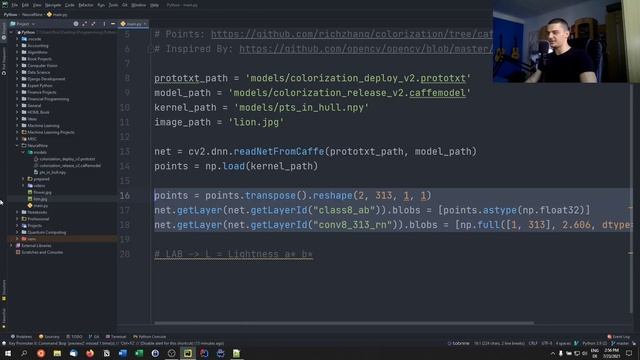Open the Tools menu
This screenshot has height=360, width=640.
113,5
